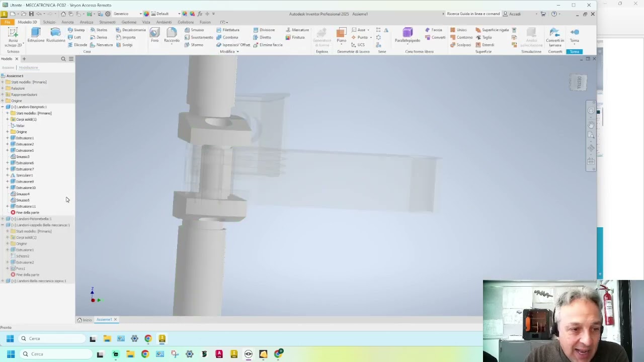The width and height of the screenshot is (644, 362).
Task: Choose the Filettatura tool
Action: (x=228, y=30)
